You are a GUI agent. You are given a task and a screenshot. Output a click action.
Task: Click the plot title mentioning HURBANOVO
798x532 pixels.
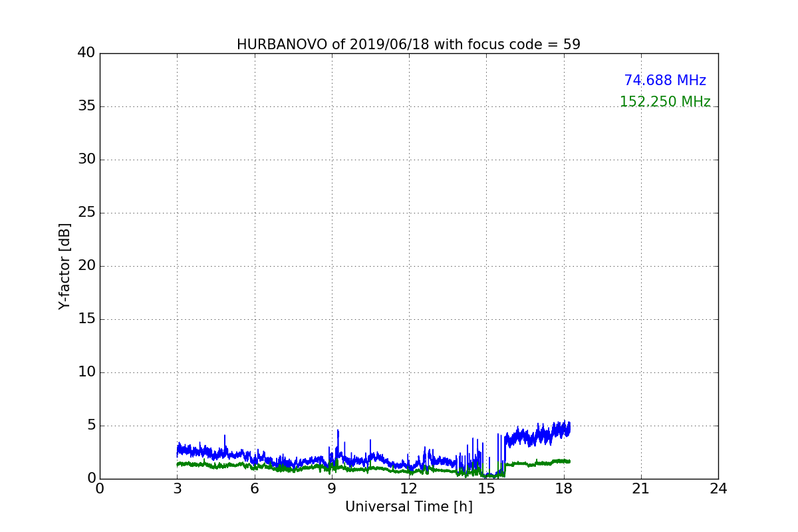point(408,45)
